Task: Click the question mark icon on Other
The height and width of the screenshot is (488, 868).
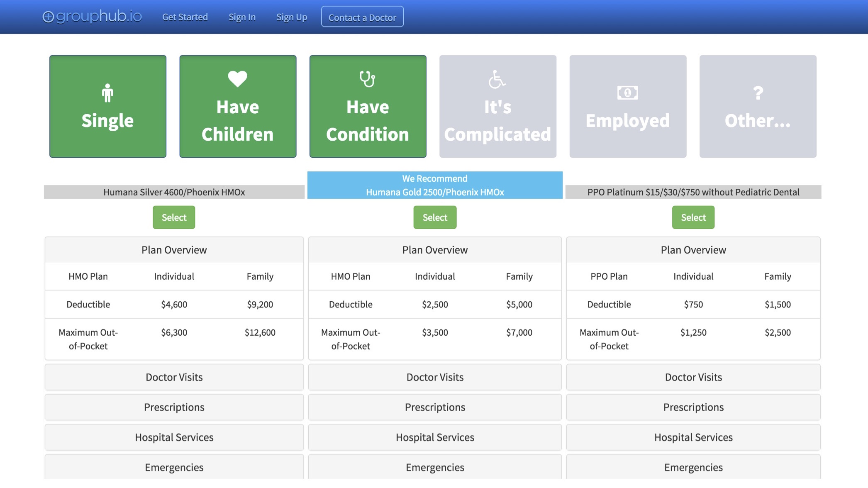Action: click(758, 93)
